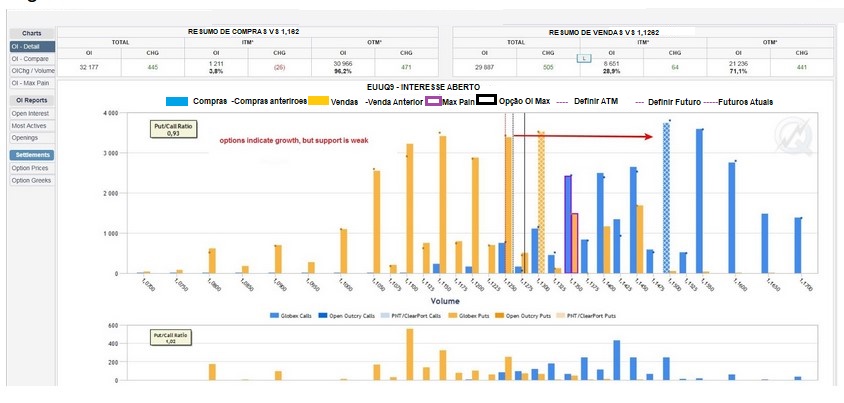Screen dimensions: 844x403
Task: Click the Put/Call Ratio 0,93 box
Action: 172,129
